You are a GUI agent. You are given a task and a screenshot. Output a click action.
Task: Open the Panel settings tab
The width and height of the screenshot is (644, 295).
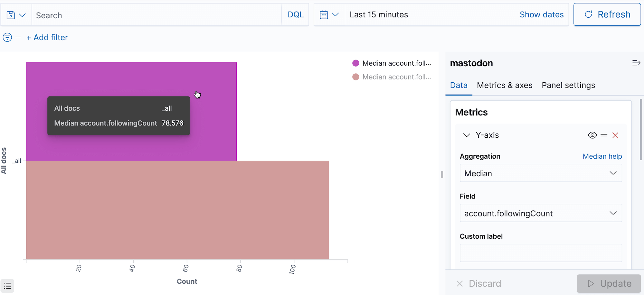pyautogui.click(x=568, y=85)
